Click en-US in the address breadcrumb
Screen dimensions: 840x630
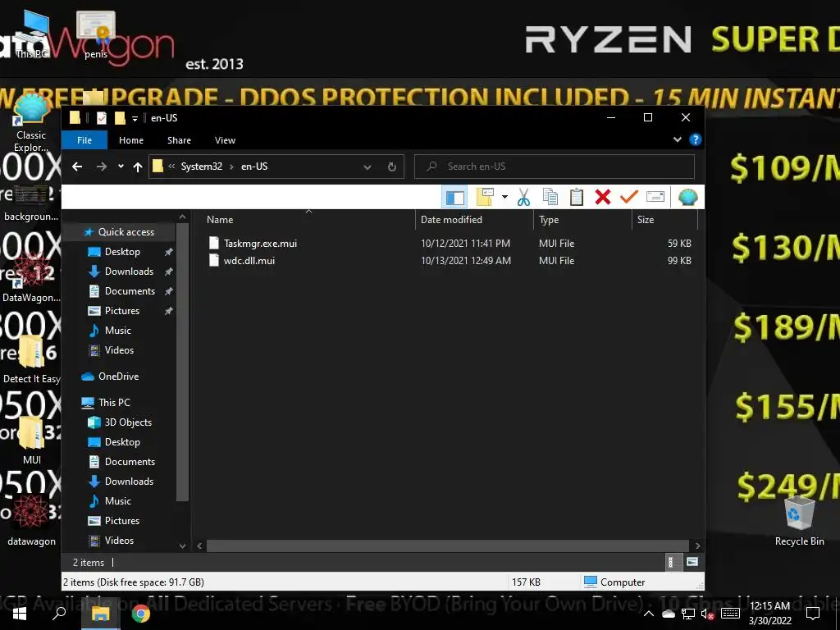click(x=254, y=167)
